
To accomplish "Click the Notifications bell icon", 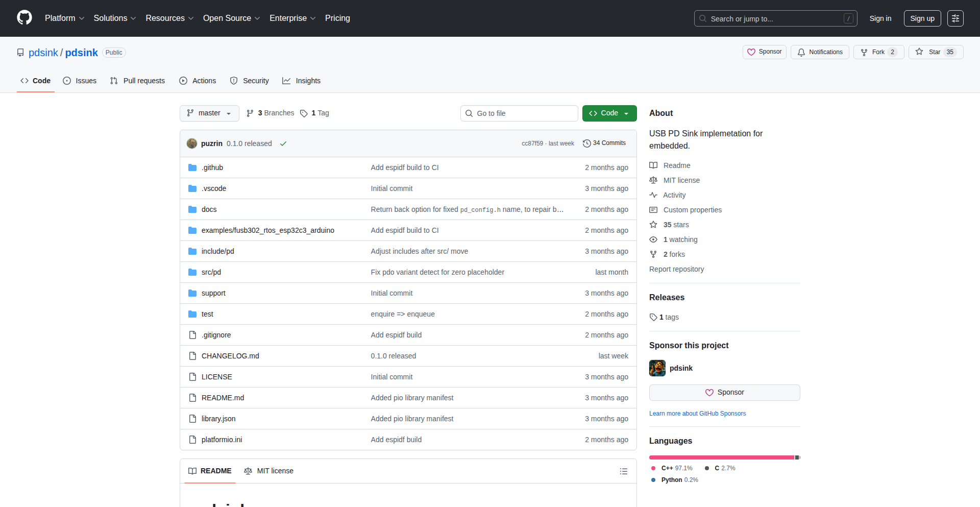I will point(801,52).
